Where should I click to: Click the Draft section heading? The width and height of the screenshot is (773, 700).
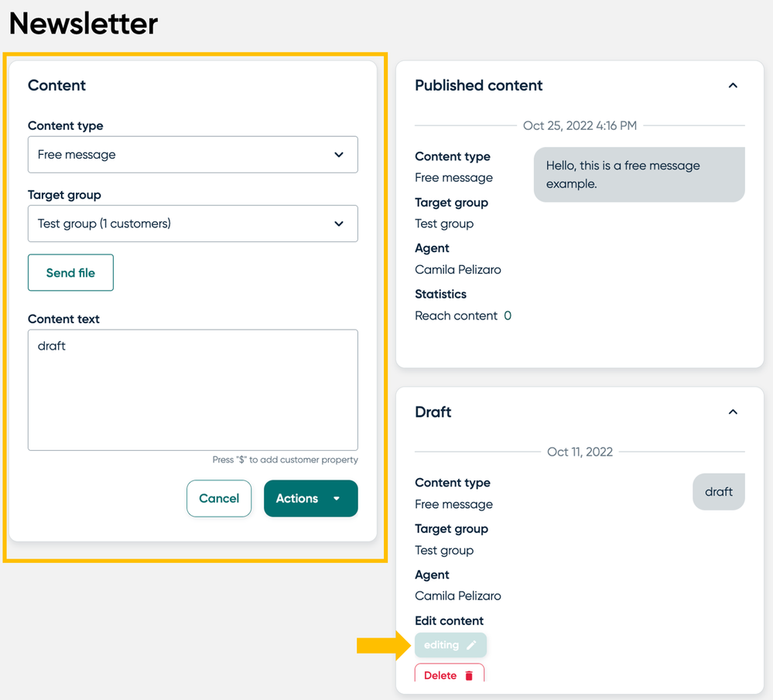click(433, 411)
